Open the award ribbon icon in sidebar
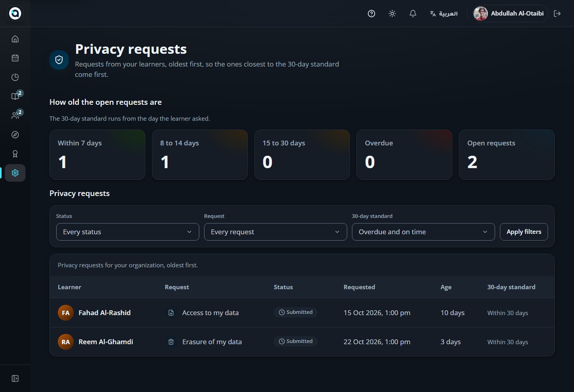 [15, 154]
